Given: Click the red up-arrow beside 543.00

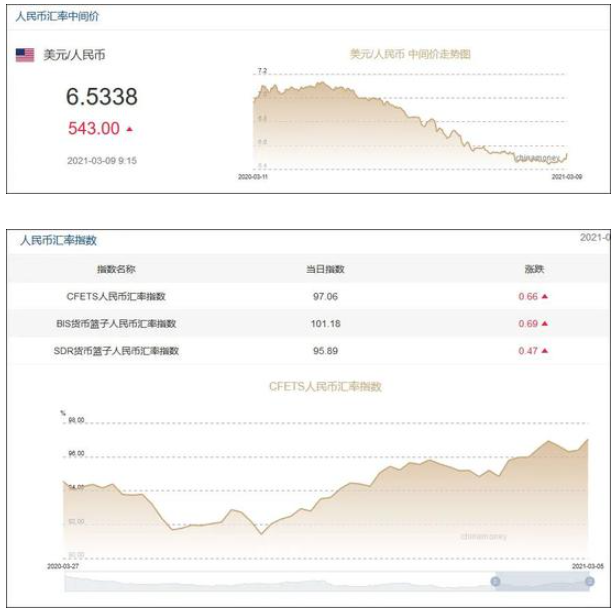Looking at the screenshot, I should pyautogui.click(x=129, y=129).
